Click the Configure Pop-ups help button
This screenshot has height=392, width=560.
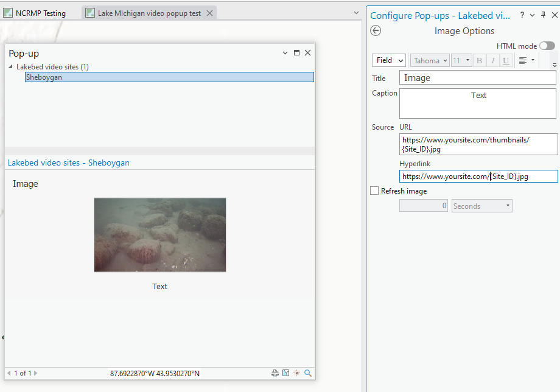pos(522,15)
